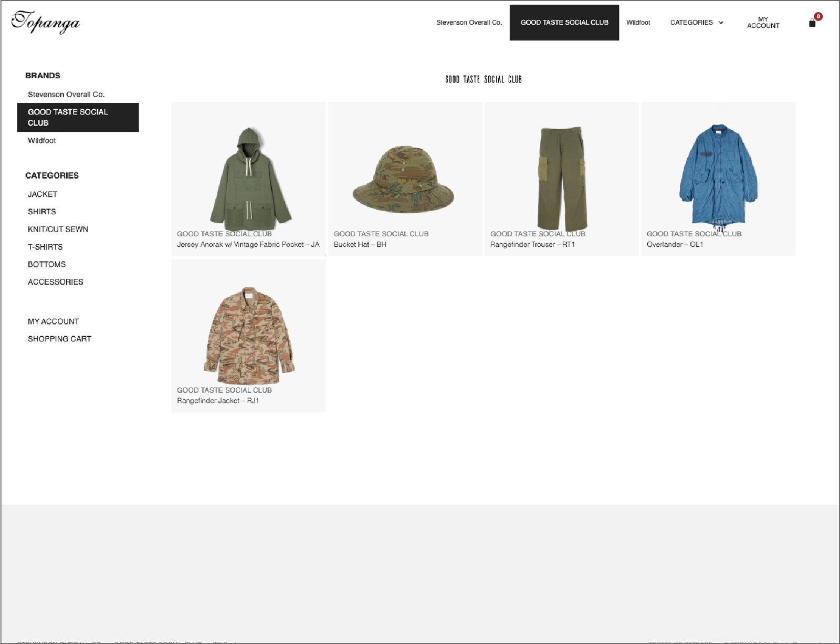This screenshot has height=644, width=840.
Task: Open the shopping cart bag icon
Action: (x=812, y=23)
